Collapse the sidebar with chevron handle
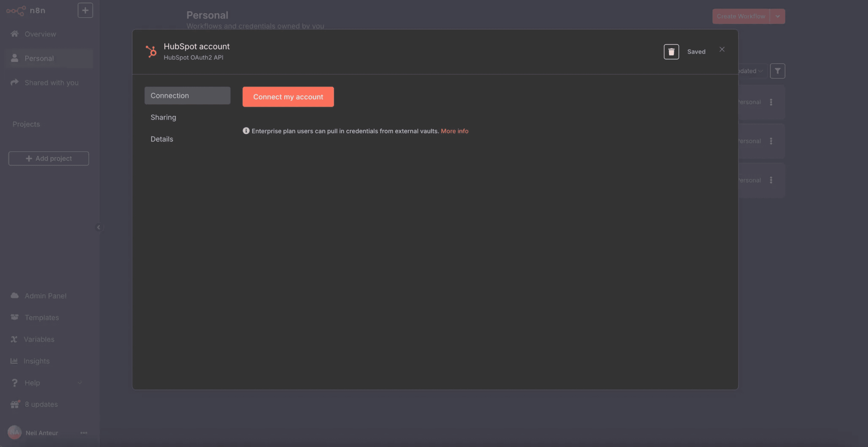 [x=98, y=227]
